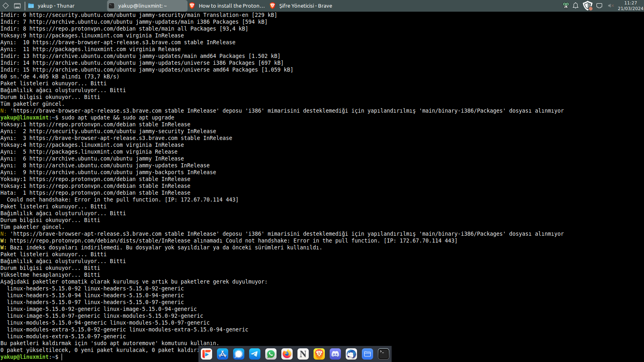Click the 'İndir: 13' jammy-updates/main amd64 line

point(140,56)
